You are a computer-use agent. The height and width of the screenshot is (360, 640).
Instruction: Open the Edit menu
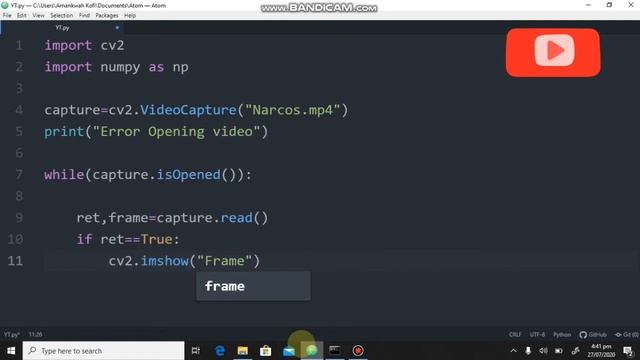click(22, 16)
